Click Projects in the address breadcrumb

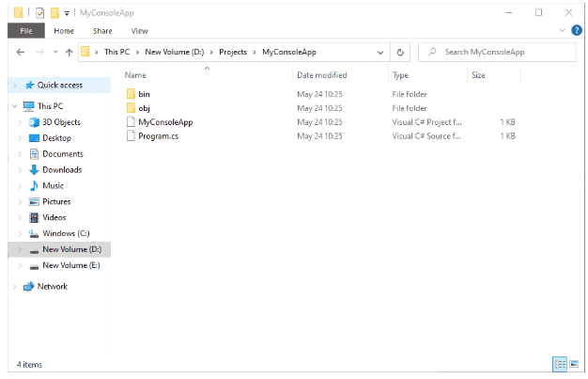coord(233,52)
